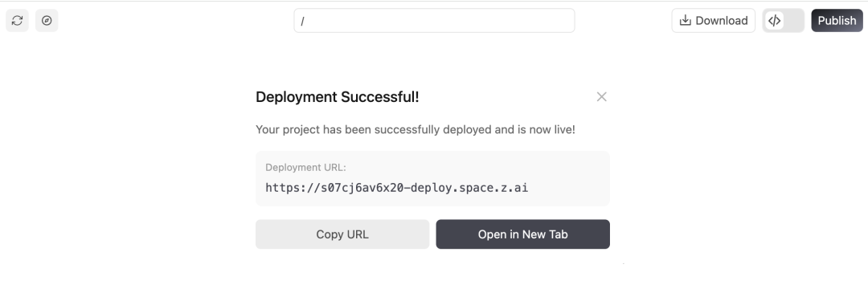868x301 pixels.
Task: Click the gray deployment URL container box
Action: pyautogui.click(x=432, y=178)
